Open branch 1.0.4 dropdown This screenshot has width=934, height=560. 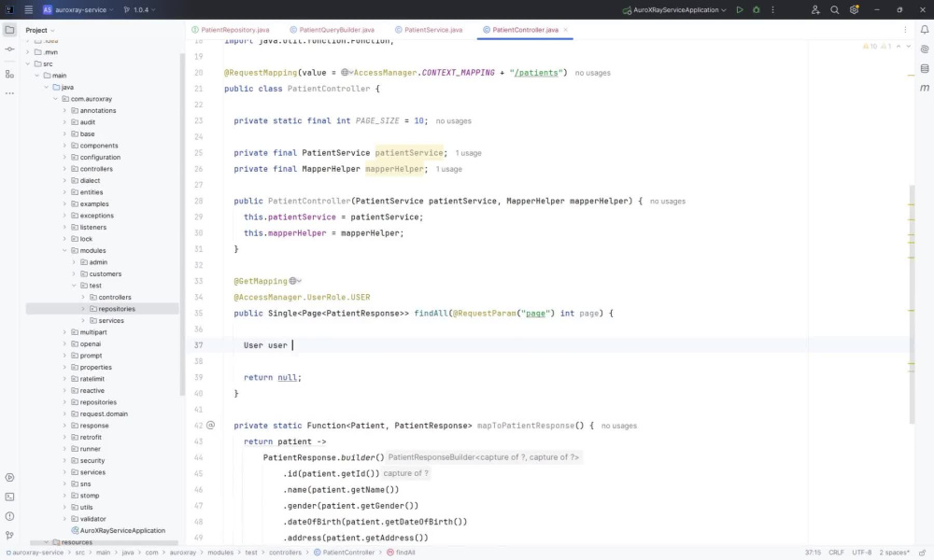point(139,9)
